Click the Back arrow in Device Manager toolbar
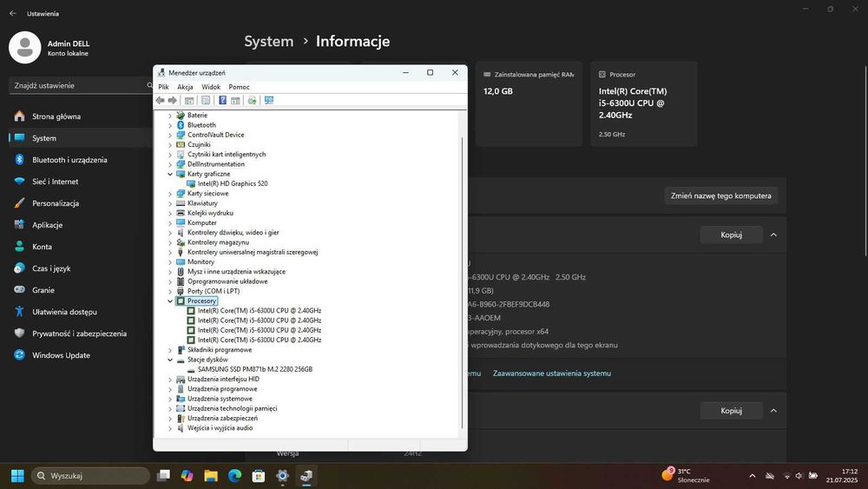Viewport: 868px width, 489px height. pos(160,100)
